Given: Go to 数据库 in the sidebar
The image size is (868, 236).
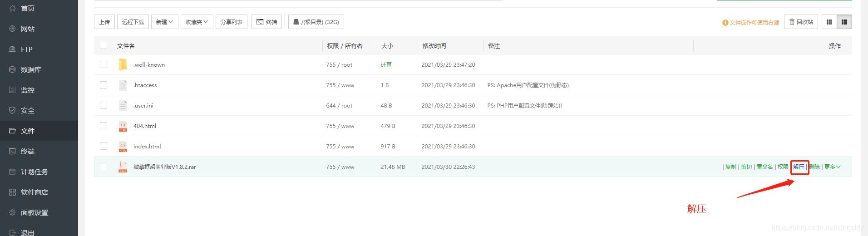Looking at the screenshot, I should (x=31, y=69).
